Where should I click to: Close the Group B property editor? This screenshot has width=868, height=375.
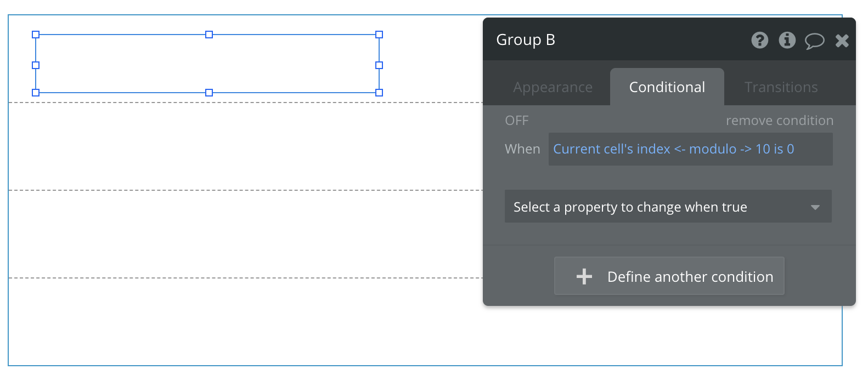tap(842, 40)
